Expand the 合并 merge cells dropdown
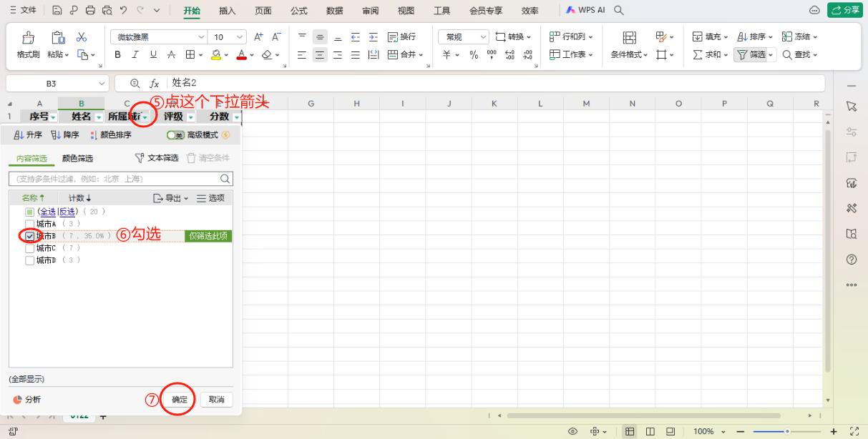Image resolution: width=868 pixels, height=439 pixels. click(421, 54)
